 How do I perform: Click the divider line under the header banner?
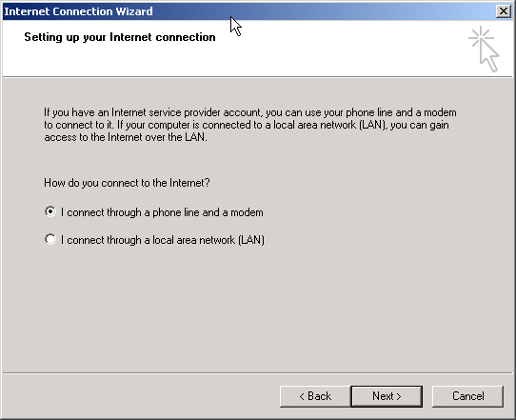258,77
